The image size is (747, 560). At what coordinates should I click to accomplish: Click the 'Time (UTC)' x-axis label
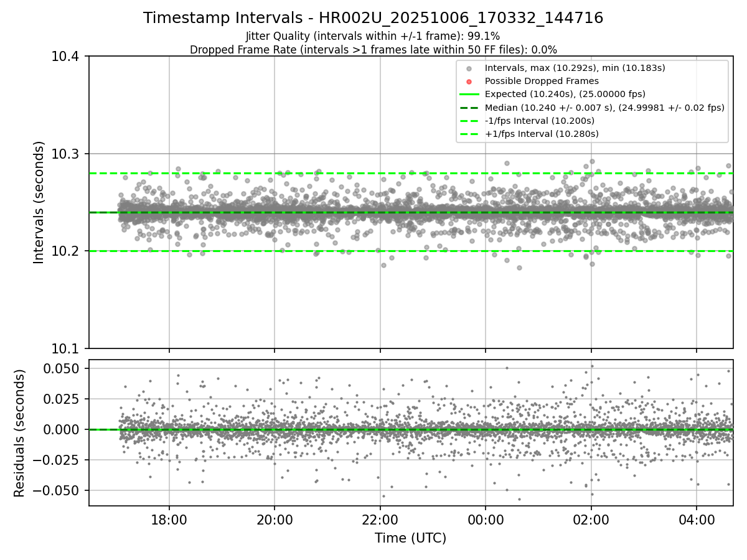point(410,538)
